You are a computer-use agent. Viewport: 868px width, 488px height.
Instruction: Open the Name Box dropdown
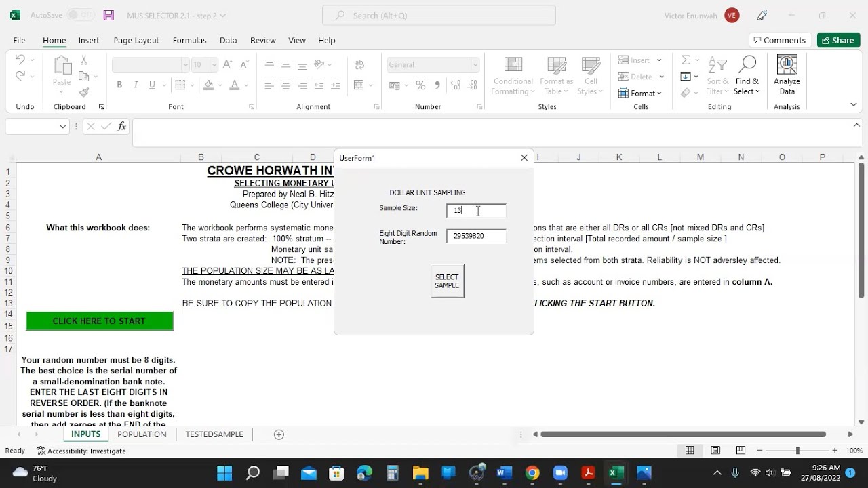coord(62,127)
